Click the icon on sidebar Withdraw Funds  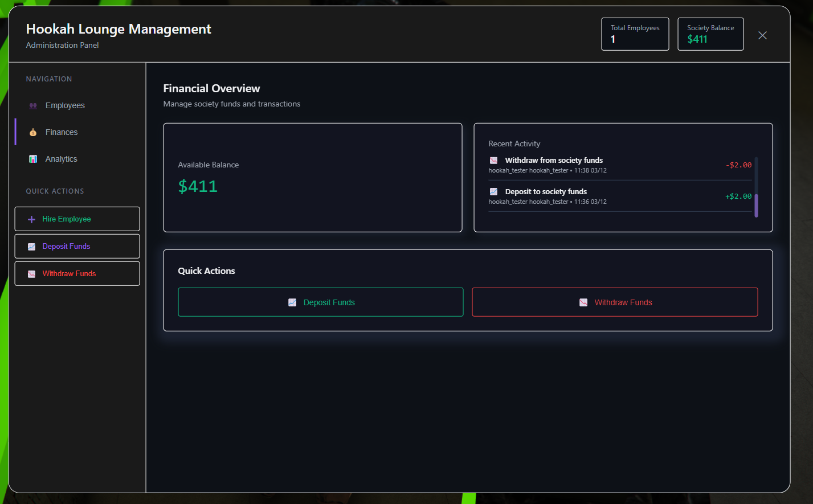pos(31,274)
